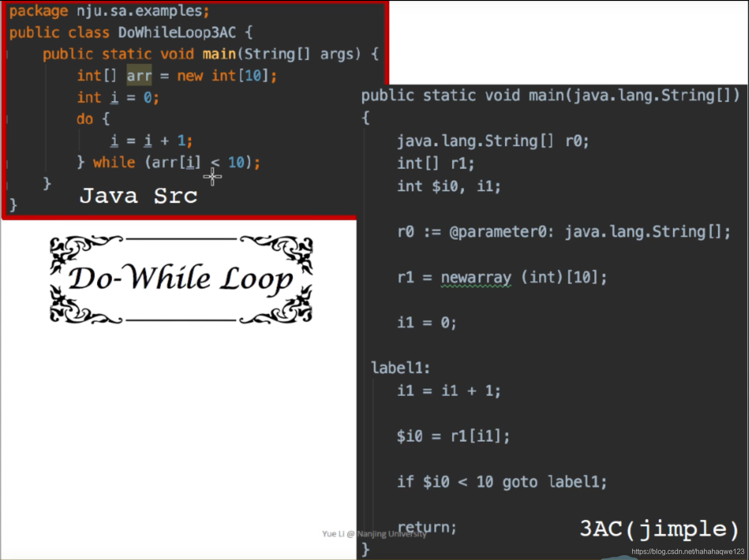Click the line 'package nju.sa.examples;'

tap(109, 11)
